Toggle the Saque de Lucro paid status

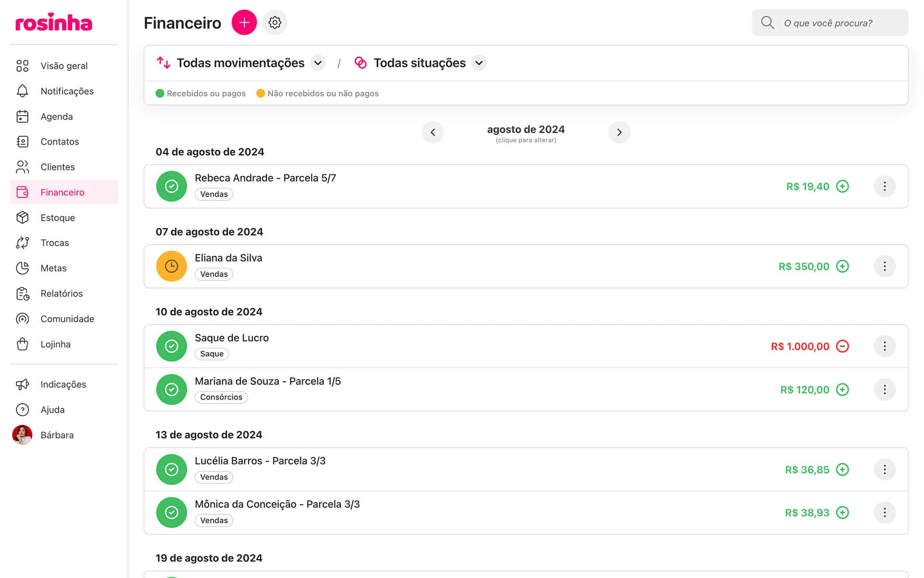(x=171, y=346)
